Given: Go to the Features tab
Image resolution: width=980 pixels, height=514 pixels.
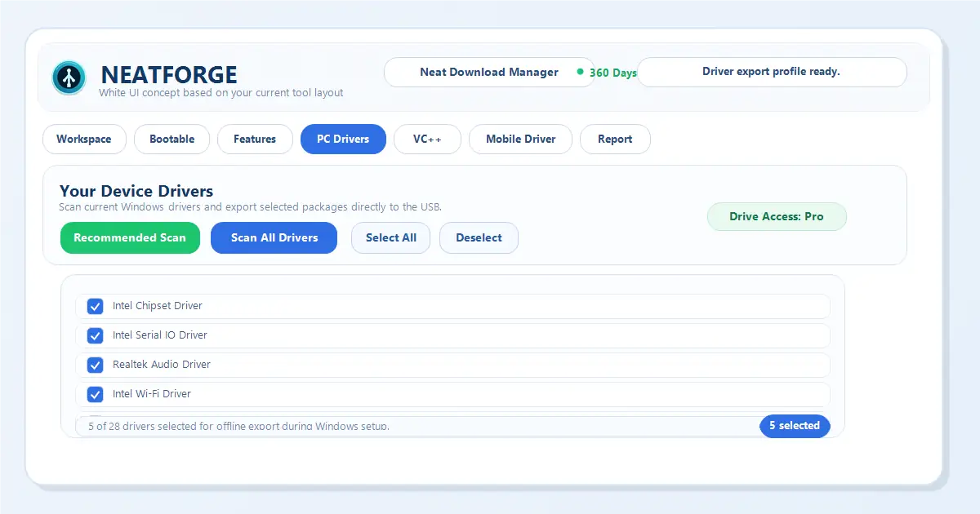Looking at the screenshot, I should click(x=255, y=140).
